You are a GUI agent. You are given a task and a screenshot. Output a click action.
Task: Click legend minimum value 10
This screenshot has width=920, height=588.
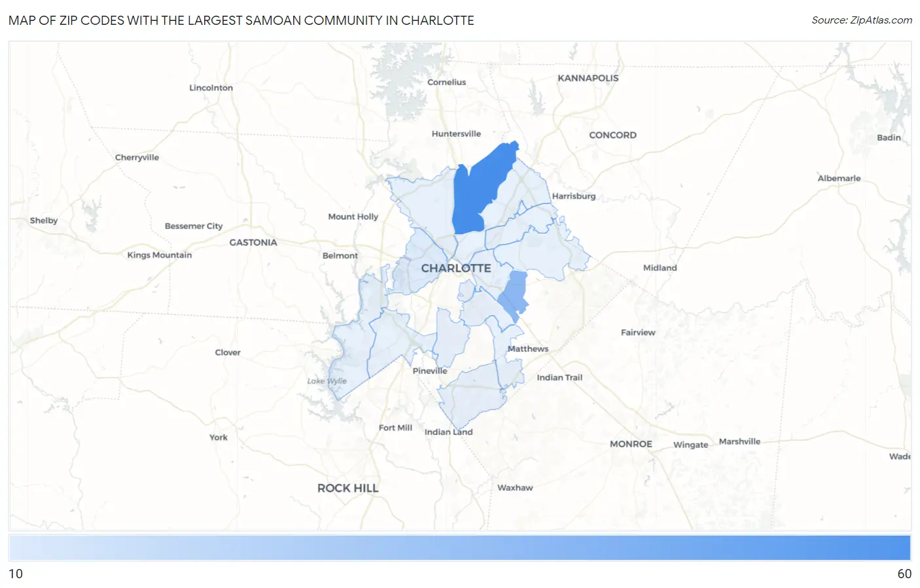pyautogui.click(x=16, y=574)
